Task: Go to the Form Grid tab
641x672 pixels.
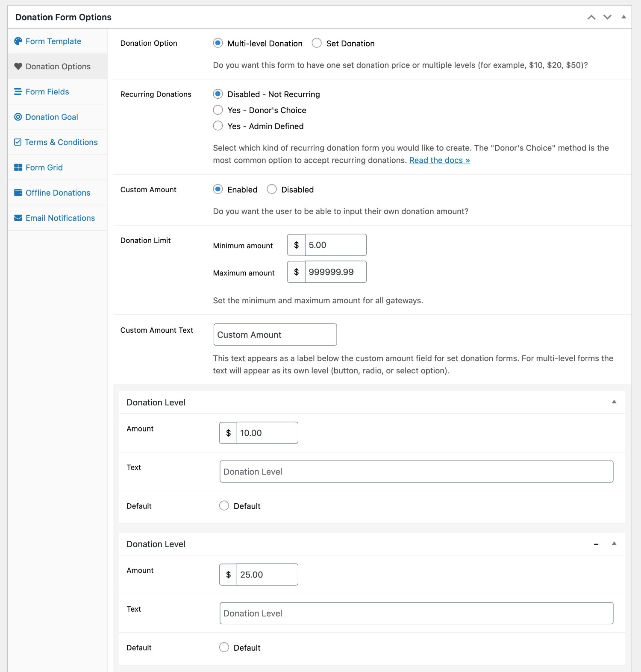Action: 57,167
